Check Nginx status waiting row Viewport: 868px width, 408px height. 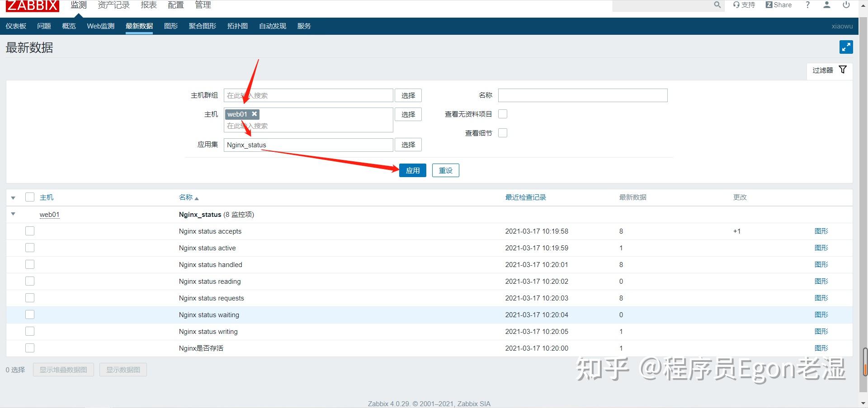coord(30,314)
